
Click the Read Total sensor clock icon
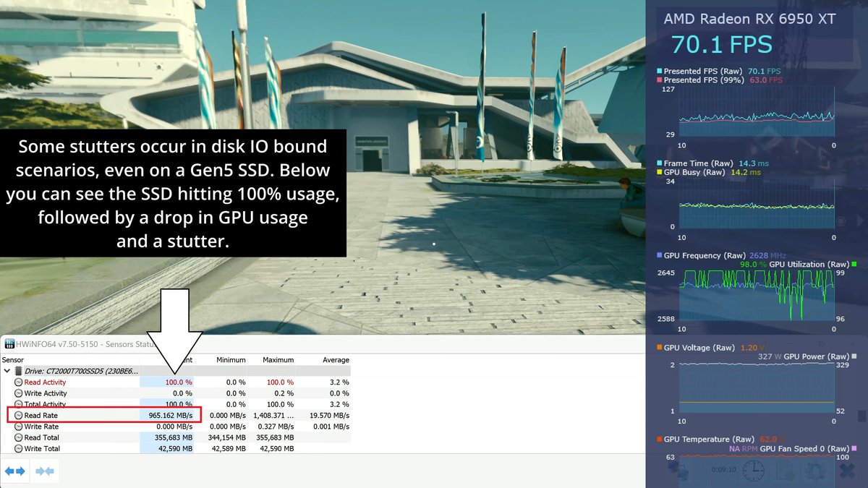(18, 437)
